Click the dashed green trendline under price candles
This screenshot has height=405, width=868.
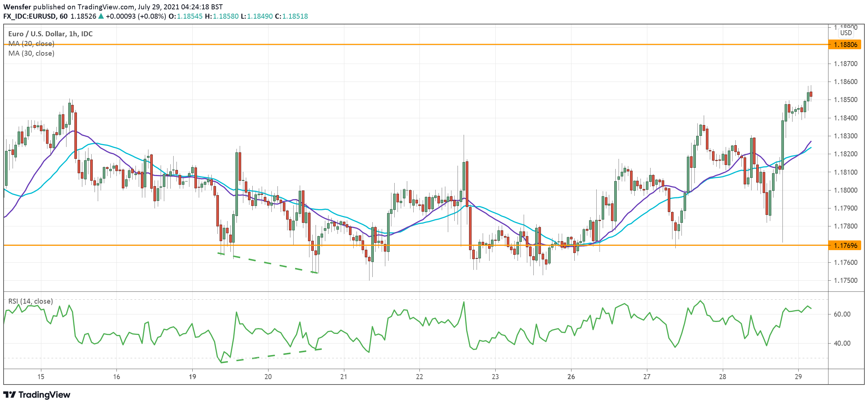(268, 263)
